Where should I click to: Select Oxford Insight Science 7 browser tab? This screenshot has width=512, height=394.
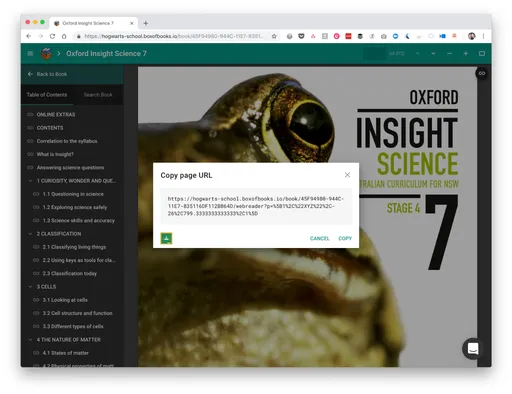pos(93,23)
